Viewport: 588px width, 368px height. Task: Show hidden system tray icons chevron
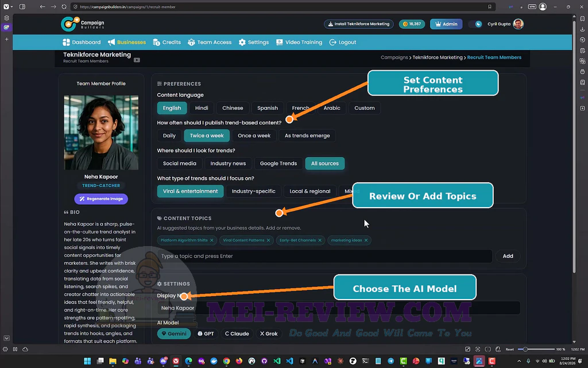click(x=519, y=361)
